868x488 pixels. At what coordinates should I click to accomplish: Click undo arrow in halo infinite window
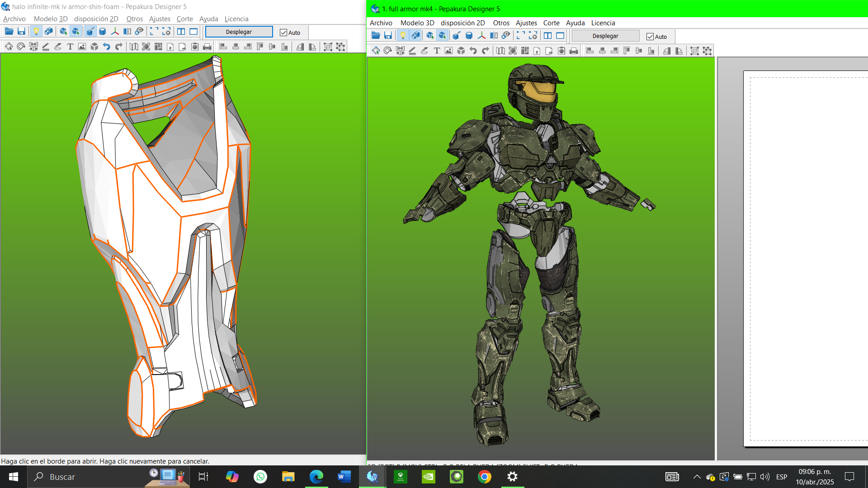[x=107, y=47]
